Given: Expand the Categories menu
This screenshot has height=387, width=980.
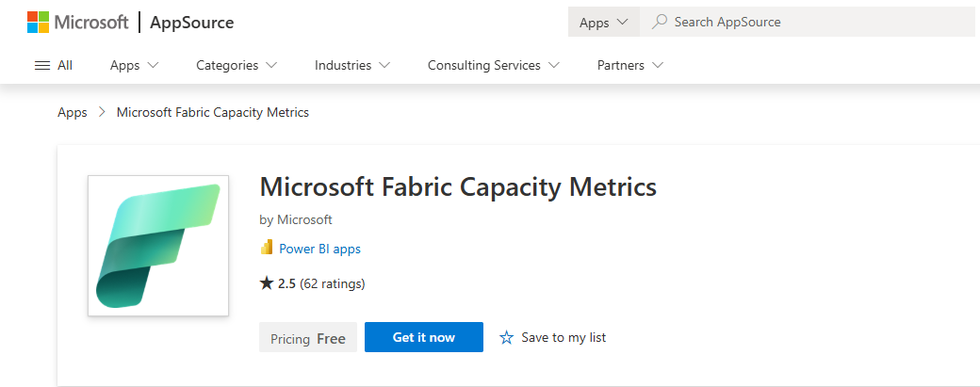Looking at the screenshot, I should tap(237, 66).
